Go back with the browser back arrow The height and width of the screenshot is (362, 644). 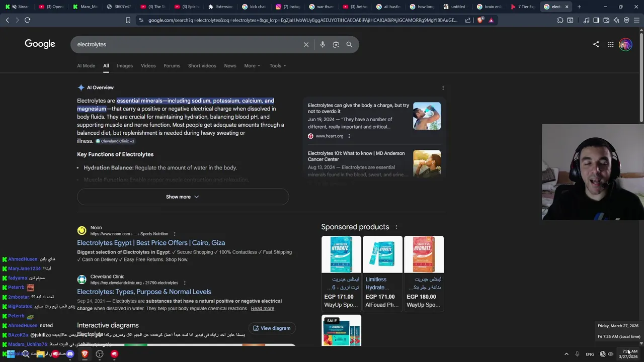pos(7,20)
